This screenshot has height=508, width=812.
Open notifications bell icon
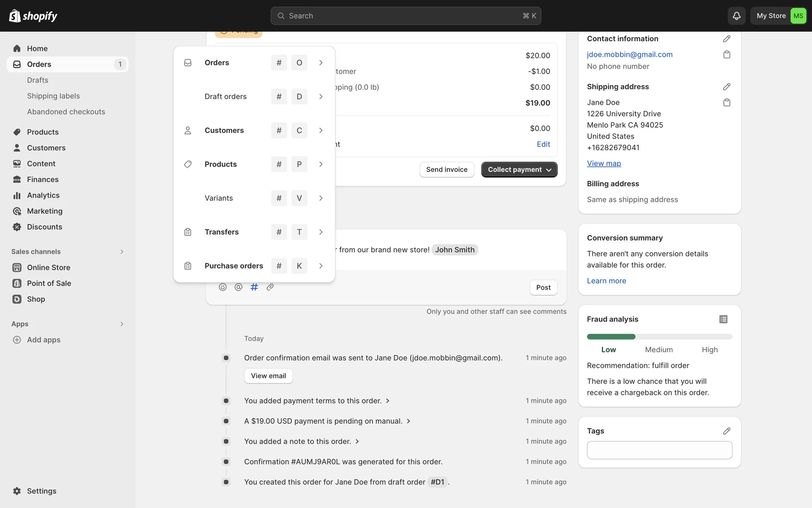click(x=736, y=16)
